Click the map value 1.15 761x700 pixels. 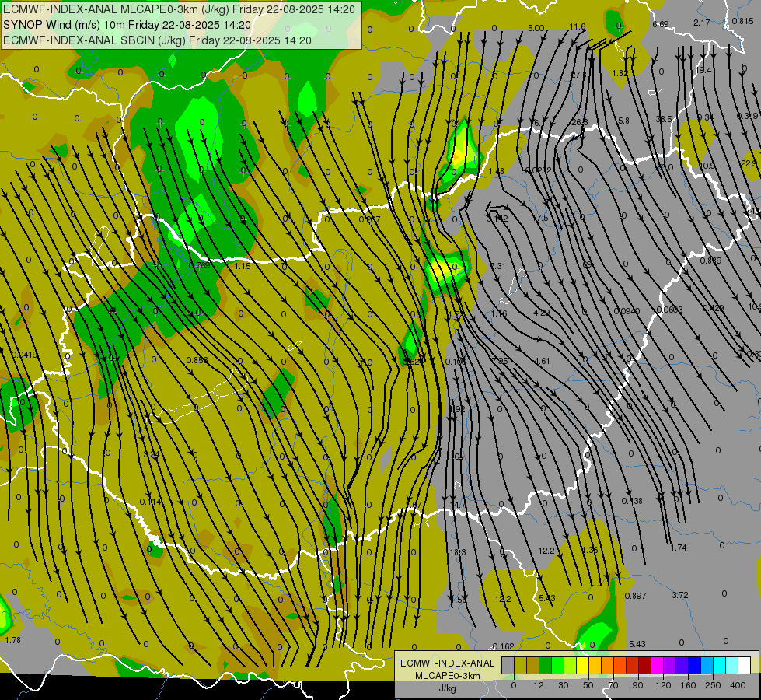pos(243,266)
